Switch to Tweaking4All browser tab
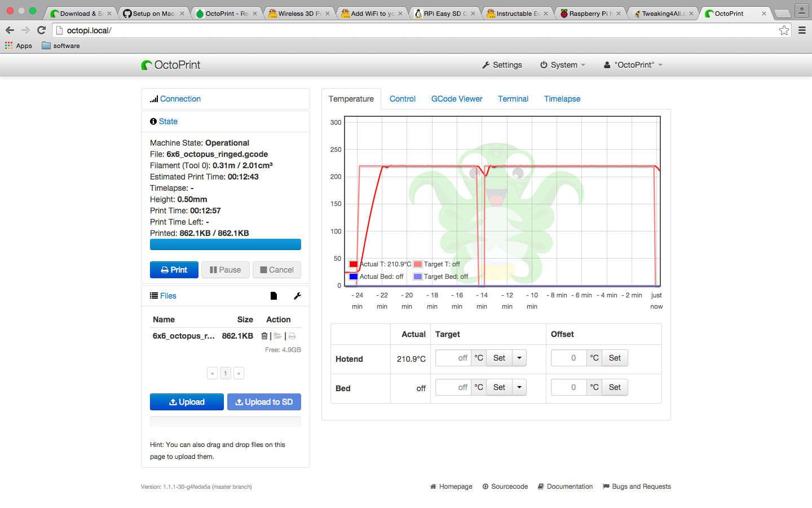Viewport: 812px width, 508px height. (664, 14)
